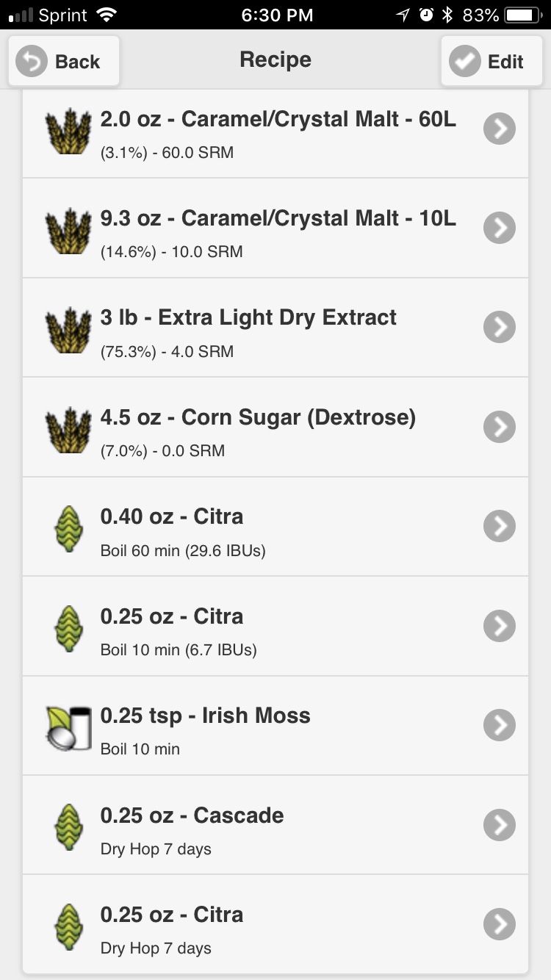Select the 9.3 oz Caramel/Crystal Malt 10L row
Image resolution: width=551 pixels, height=980 pixels.
[x=275, y=228]
